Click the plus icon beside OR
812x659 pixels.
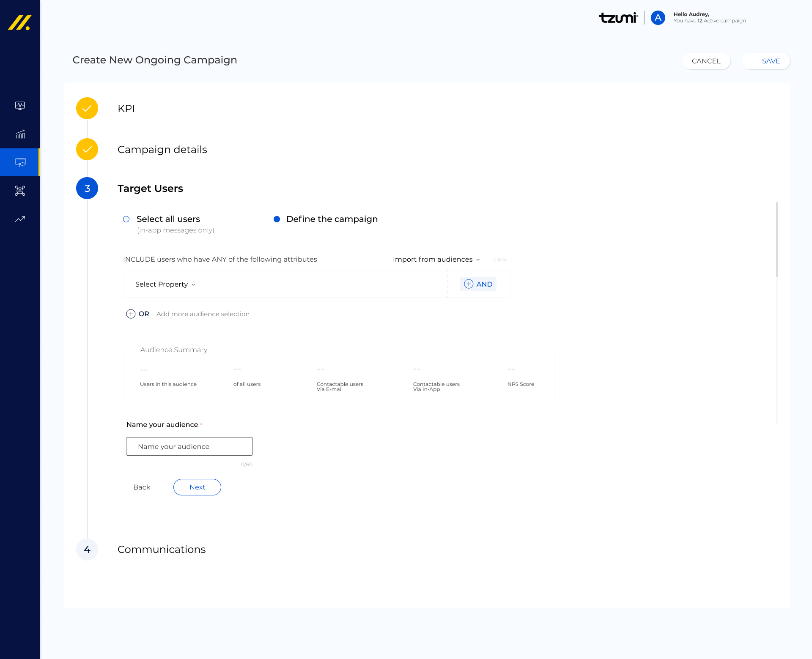click(131, 314)
